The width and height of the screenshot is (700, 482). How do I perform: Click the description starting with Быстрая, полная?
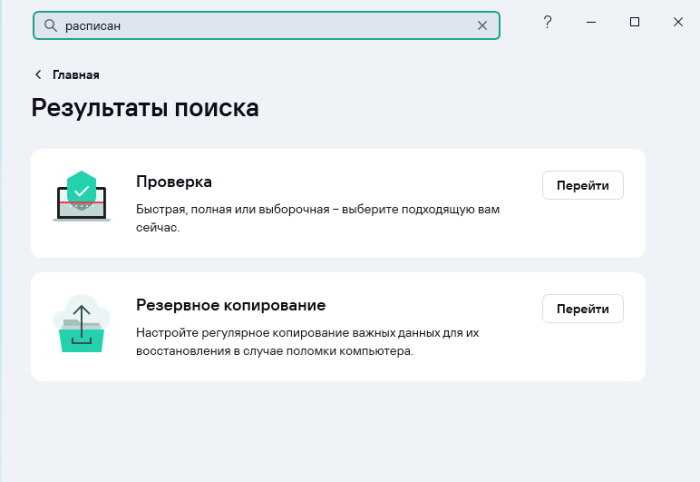[x=318, y=218]
